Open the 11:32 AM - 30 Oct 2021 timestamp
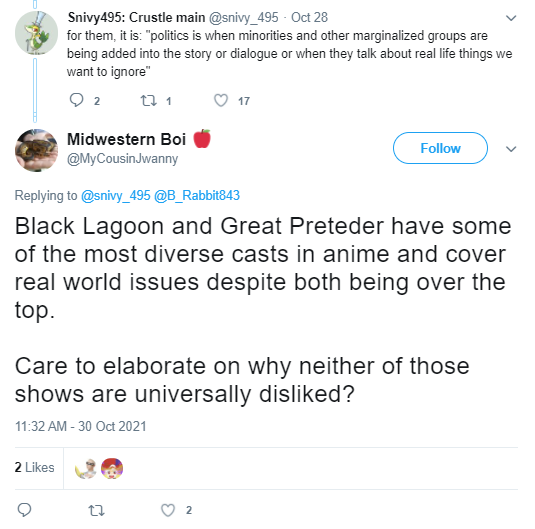 tap(81, 426)
